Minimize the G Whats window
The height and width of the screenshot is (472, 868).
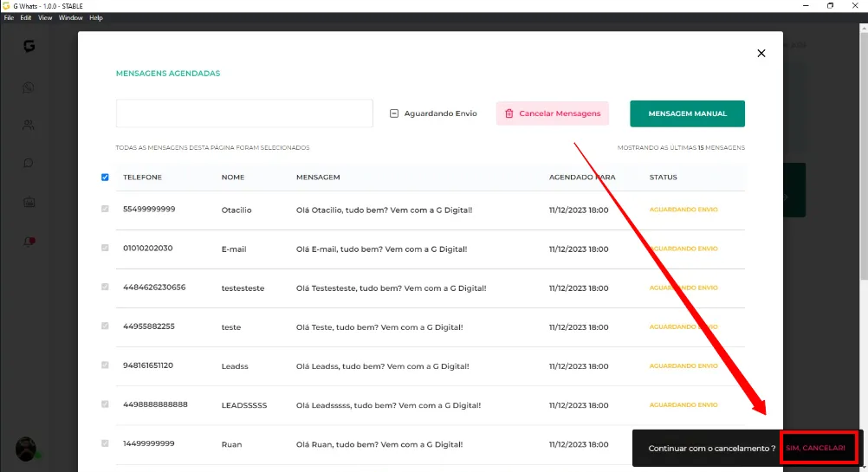tap(806, 5)
